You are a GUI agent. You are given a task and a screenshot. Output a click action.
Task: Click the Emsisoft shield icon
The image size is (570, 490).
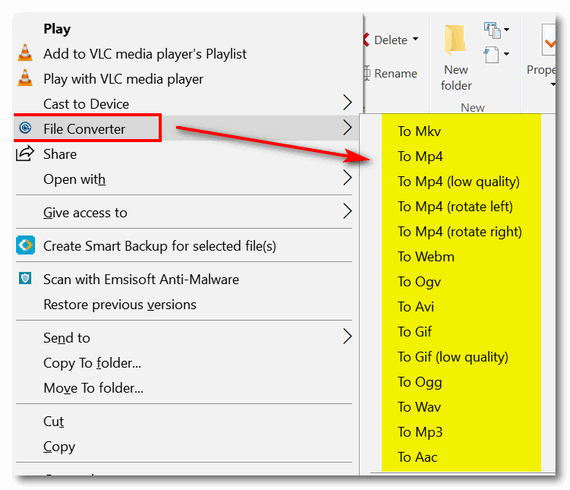pyautogui.click(x=25, y=278)
